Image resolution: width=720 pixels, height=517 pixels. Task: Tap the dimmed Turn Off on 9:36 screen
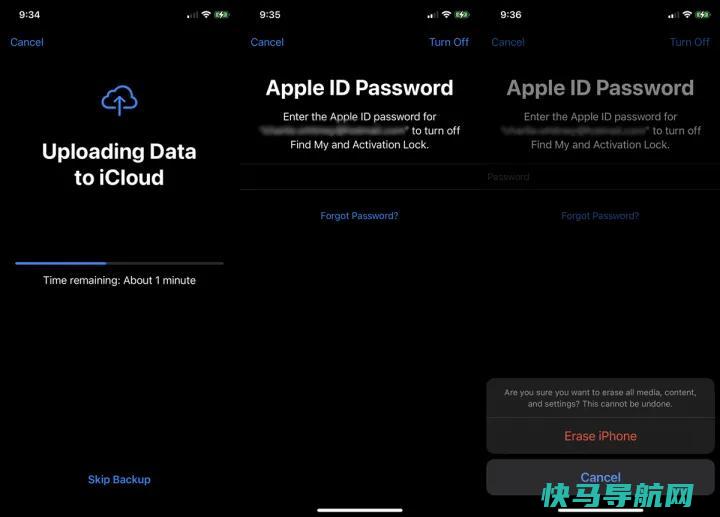[690, 42]
